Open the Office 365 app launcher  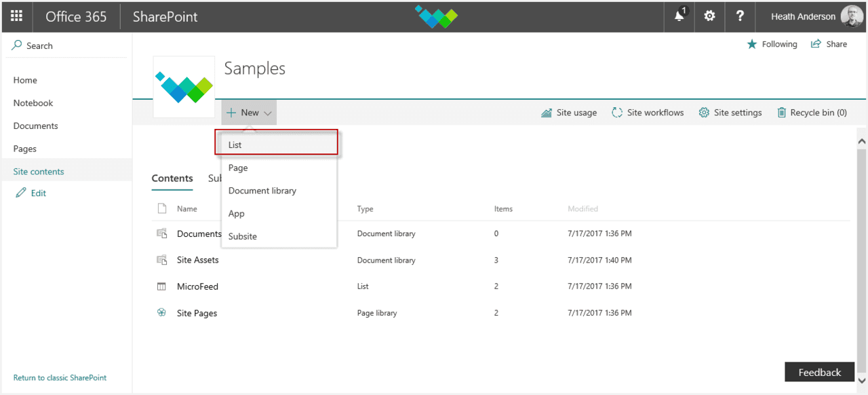pyautogui.click(x=17, y=16)
